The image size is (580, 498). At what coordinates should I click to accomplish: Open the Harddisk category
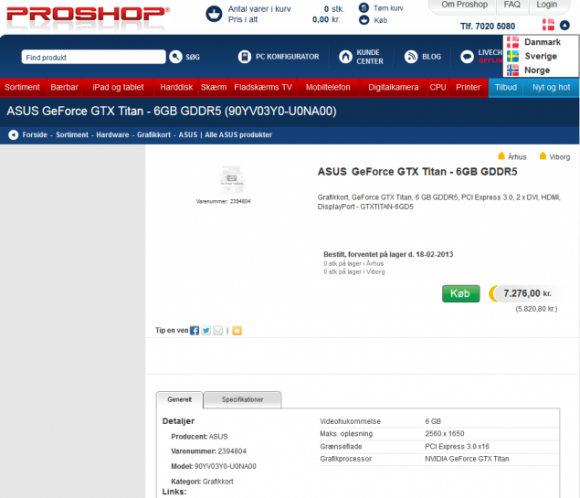176,87
